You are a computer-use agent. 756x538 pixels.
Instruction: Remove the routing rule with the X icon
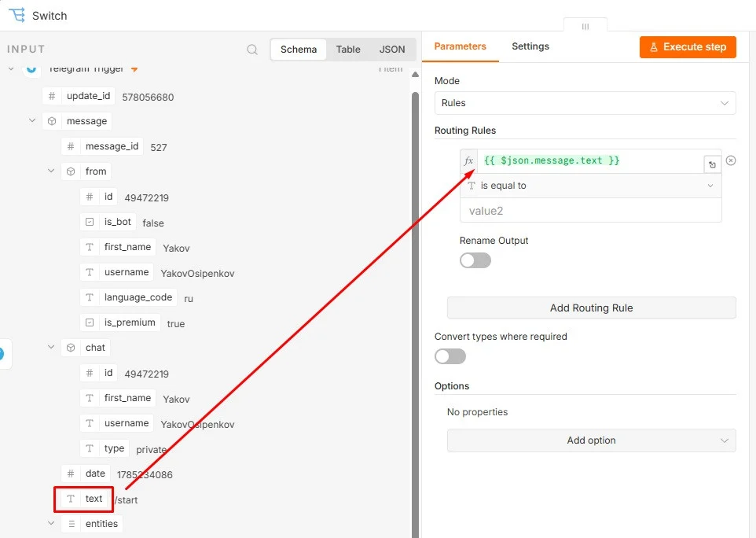point(731,160)
